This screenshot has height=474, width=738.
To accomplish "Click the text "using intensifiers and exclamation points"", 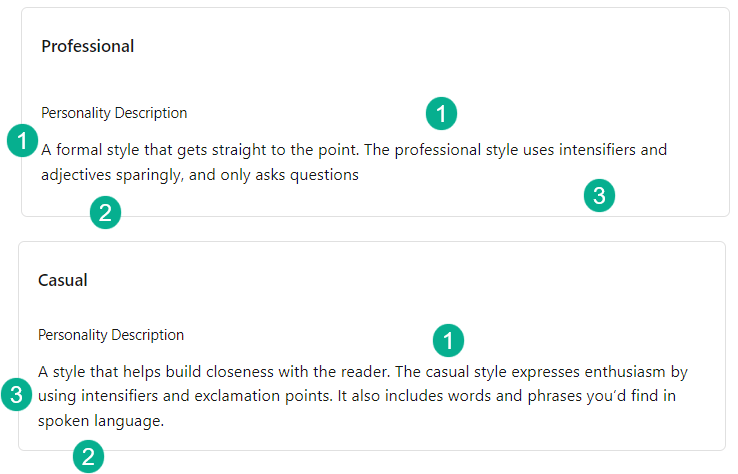I will point(183,397).
